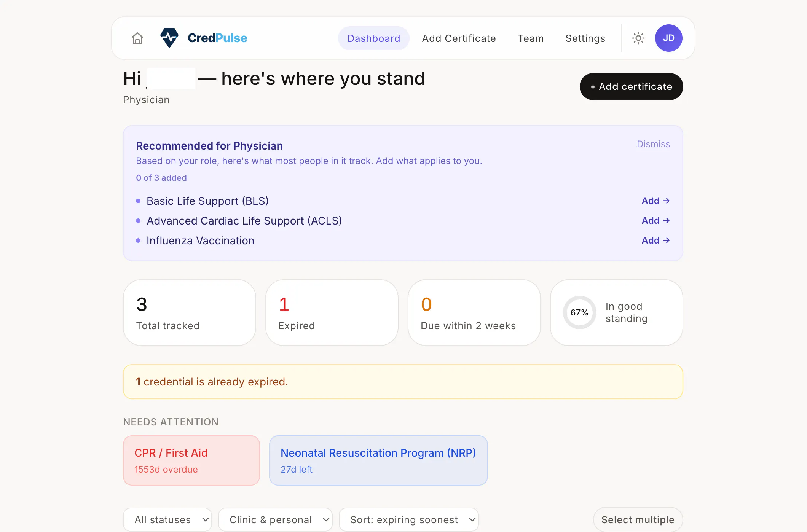The height and width of the screenshot is (532, 807).
Task: Open the Settings nav item
Action: (585, 38)
